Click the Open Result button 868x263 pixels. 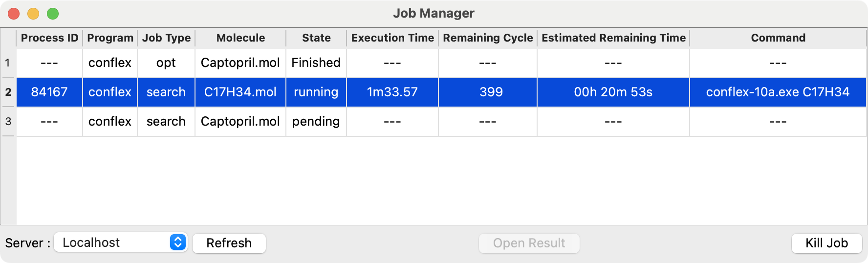coord(529,243)
